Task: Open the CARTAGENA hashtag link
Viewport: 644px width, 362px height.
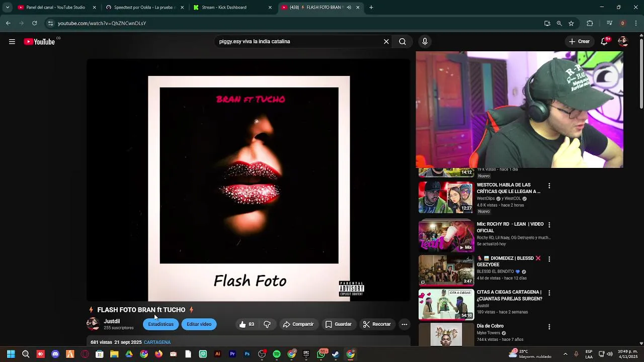Action: (157, 342)
